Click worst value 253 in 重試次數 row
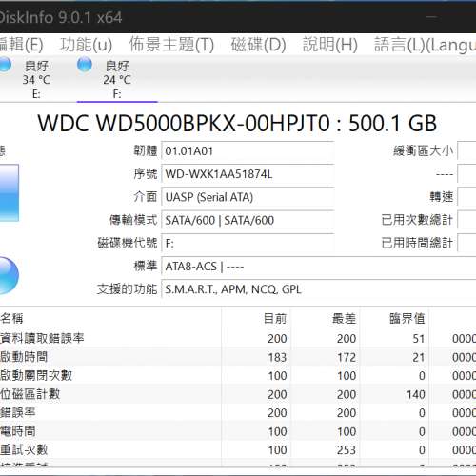 tap(347, 450)
